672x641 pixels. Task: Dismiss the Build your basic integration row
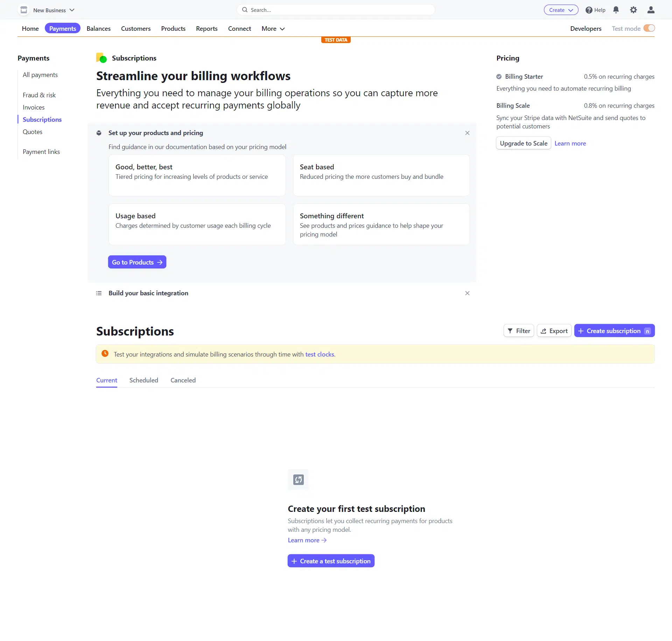click(467, 293)
